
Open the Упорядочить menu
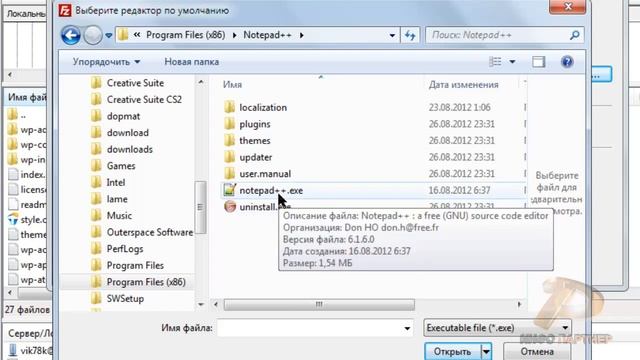[x=106, y=62]
